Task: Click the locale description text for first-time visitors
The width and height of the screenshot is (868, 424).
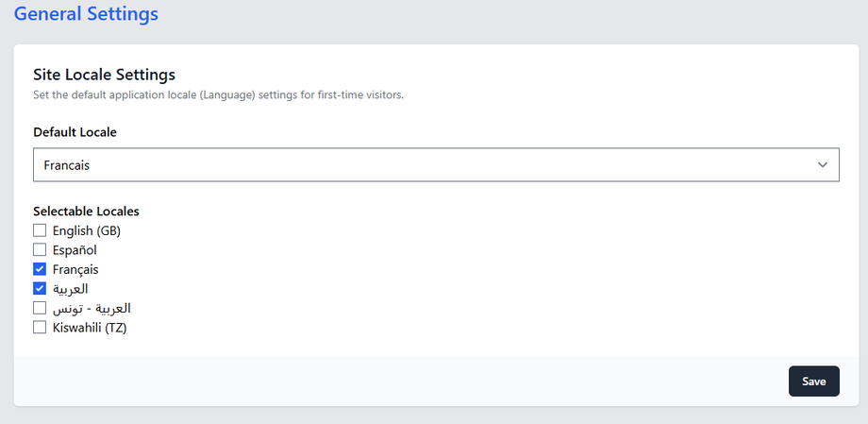Action: point(218,94)
